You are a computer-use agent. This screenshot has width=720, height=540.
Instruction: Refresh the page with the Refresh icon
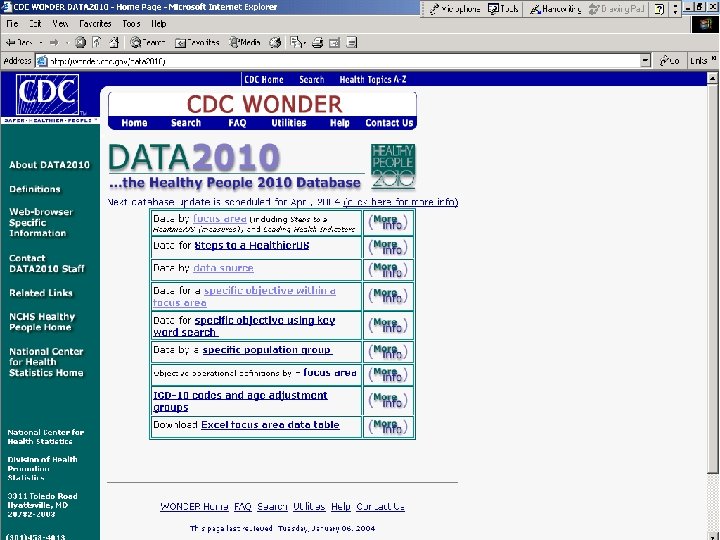pyautogui.click(x=97, y=43)
